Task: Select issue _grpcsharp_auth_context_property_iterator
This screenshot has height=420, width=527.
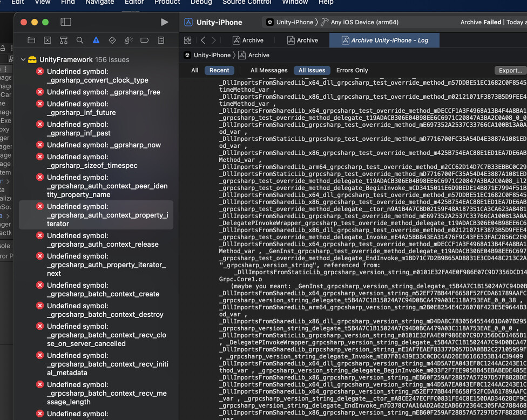Action: (x=96, y=215)
